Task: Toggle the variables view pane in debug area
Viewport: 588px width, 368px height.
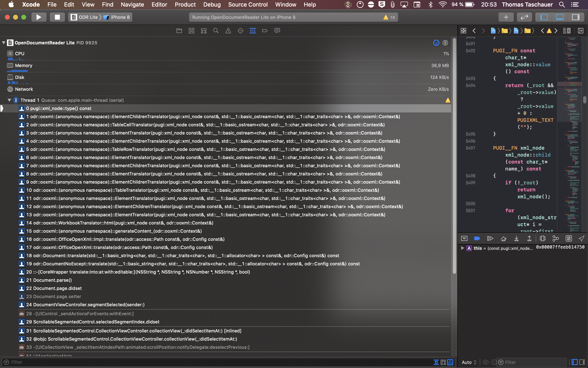Action: click(575, 362)
